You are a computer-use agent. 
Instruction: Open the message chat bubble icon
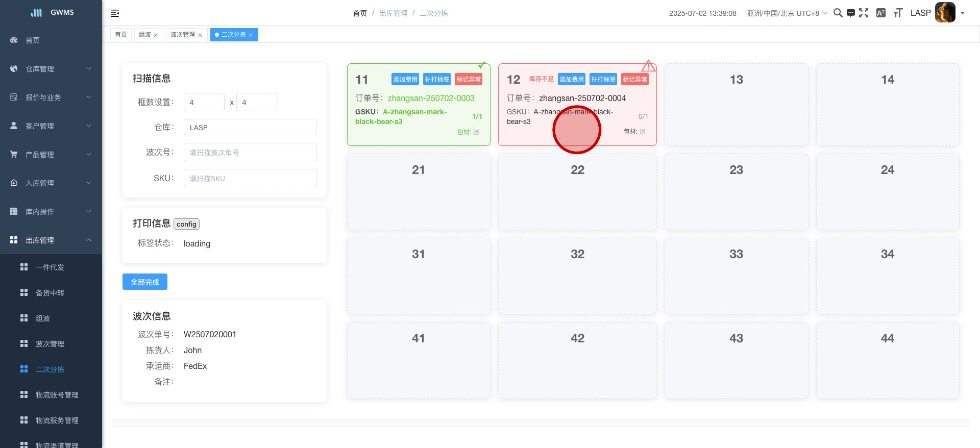850,13
